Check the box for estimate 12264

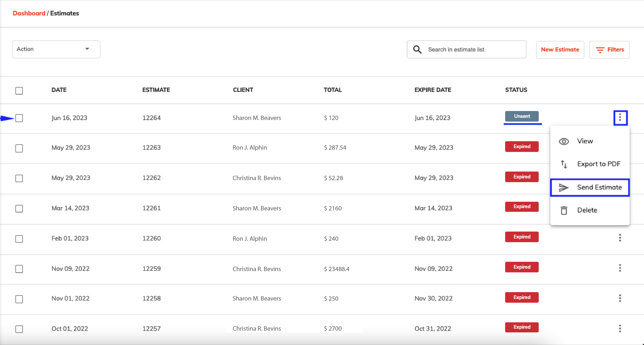click(x=19, y=118)
